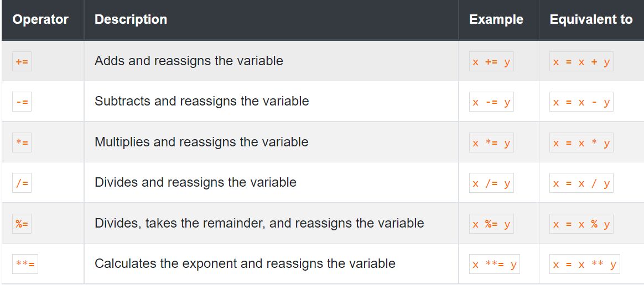
Task: Click the Description column header
Action: pos(131,19)
